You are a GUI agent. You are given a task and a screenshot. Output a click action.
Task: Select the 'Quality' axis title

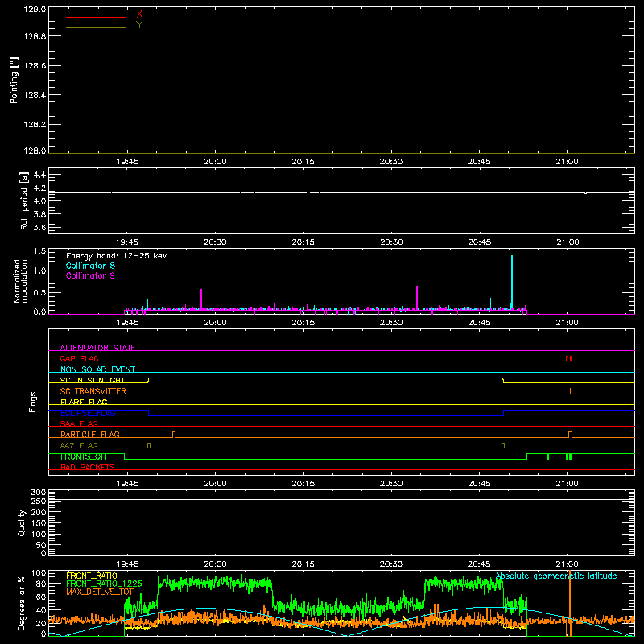(x=22, y=522)
